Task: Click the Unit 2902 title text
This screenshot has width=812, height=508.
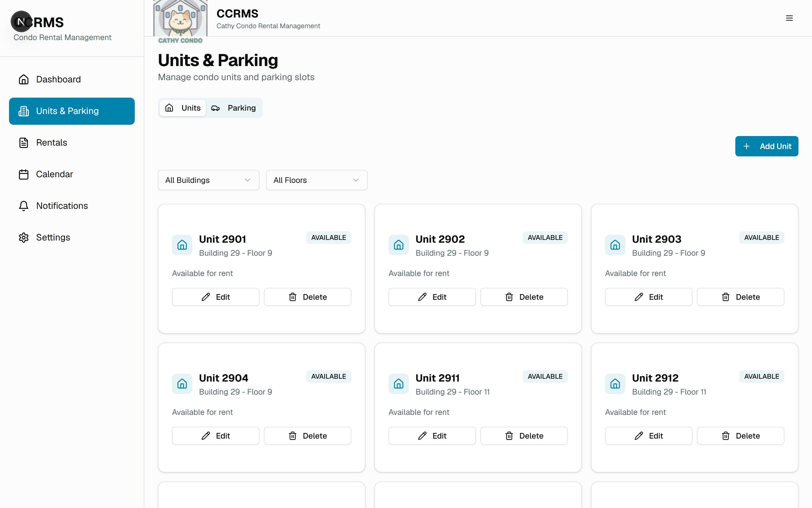Action: click(x=440, y=239)
